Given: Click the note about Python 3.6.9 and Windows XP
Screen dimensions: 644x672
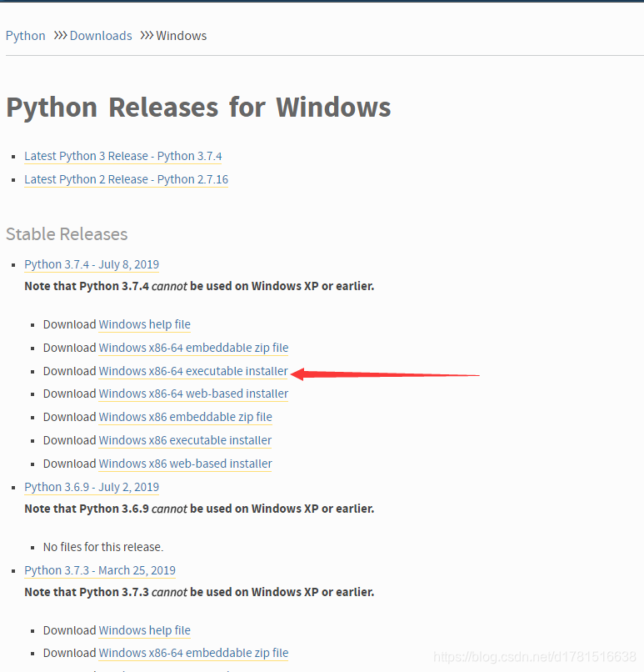Looking at the screenshot, I should point(199,509).
